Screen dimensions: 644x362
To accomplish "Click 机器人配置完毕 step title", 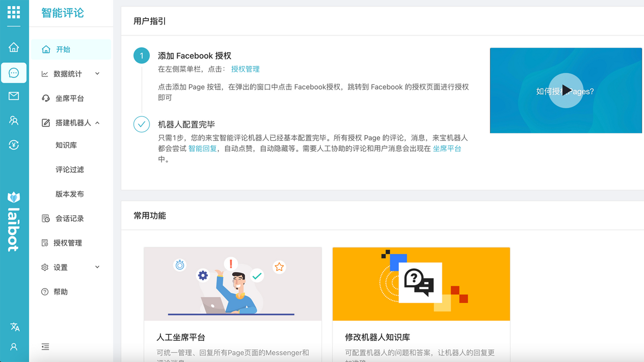I will (x=187, y=124).
